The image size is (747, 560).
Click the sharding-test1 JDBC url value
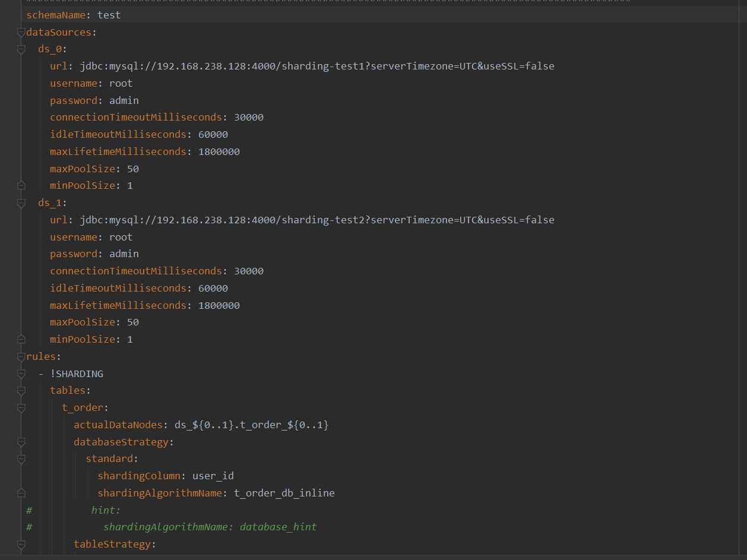point(316,66)
